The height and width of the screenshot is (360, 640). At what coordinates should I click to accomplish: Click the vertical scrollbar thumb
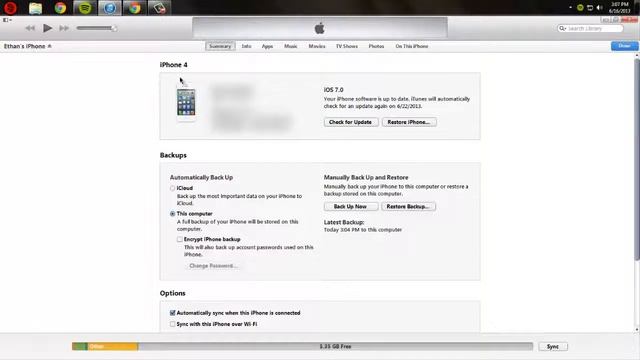[x=637, y=159]
